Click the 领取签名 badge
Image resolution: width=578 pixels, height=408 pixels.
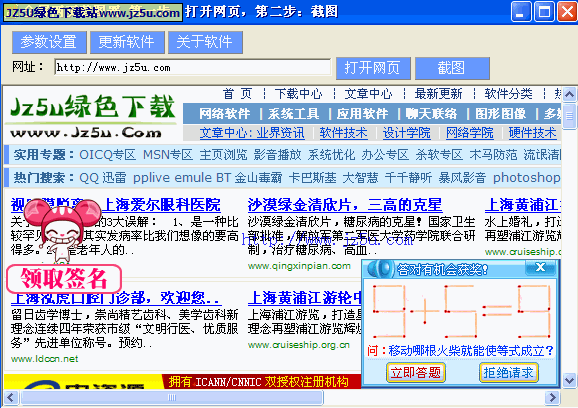pyautogui.click(x=64, y=279)
